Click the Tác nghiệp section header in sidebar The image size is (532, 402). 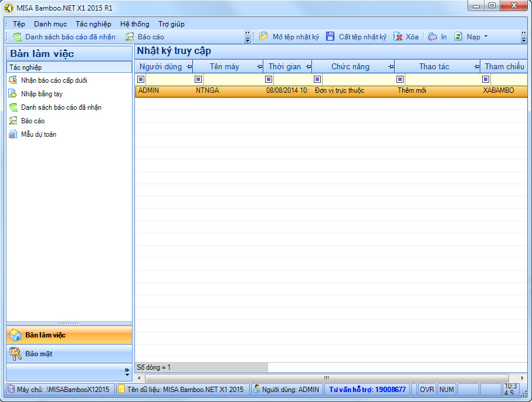click(x=69, y=67)
